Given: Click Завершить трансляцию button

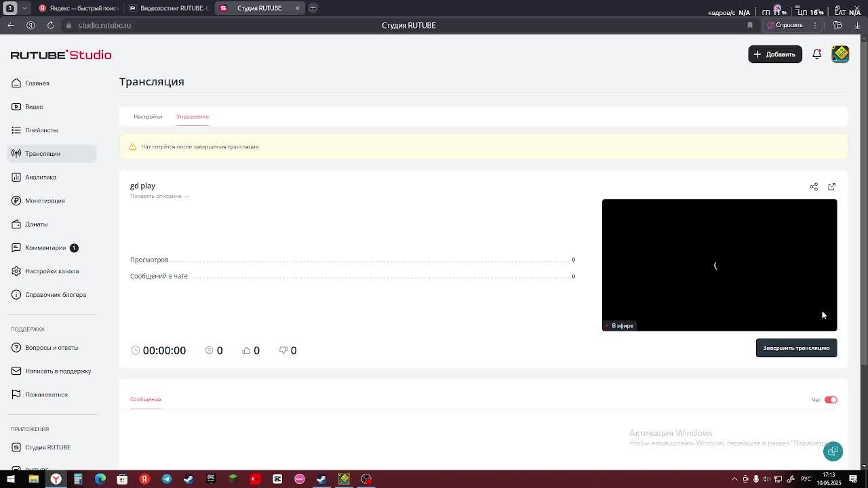Looking at the screenshot, I should click(796, 348).
